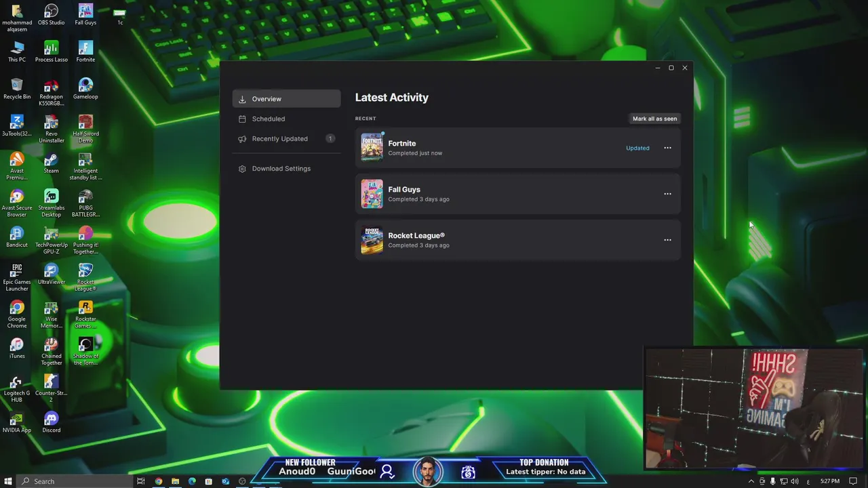
Task: Select the Rockstar Games desktop icon
Action: 85,315
